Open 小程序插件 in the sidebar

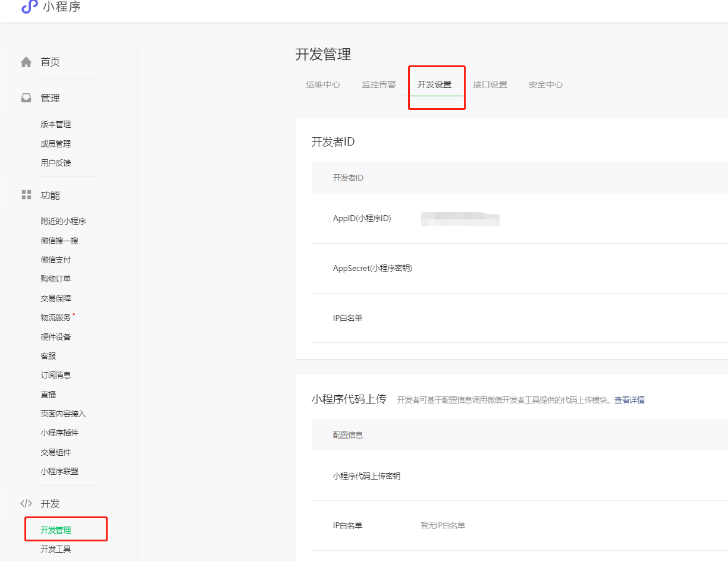[x=59, y=433]
